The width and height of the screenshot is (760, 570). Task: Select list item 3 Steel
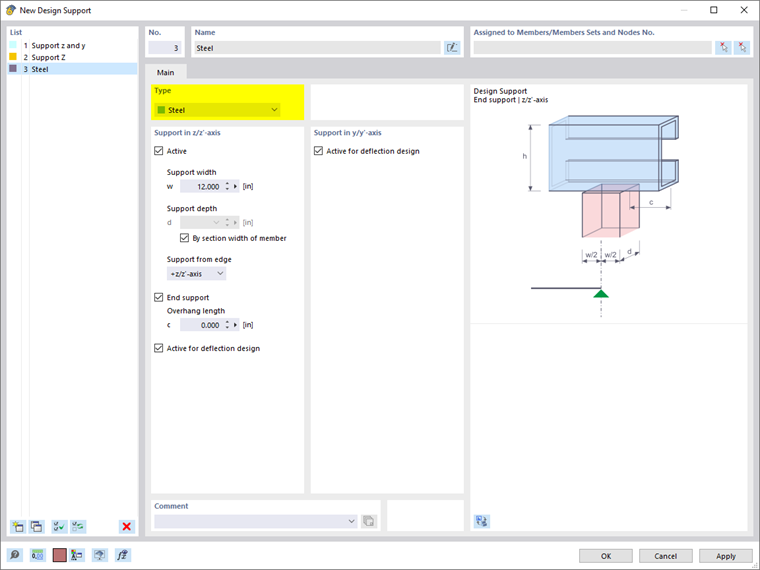[73, 69]
